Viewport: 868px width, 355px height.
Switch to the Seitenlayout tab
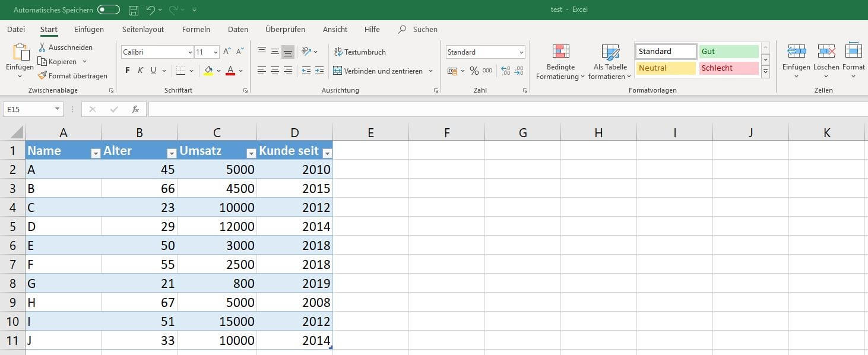click(x=143, y=29)
